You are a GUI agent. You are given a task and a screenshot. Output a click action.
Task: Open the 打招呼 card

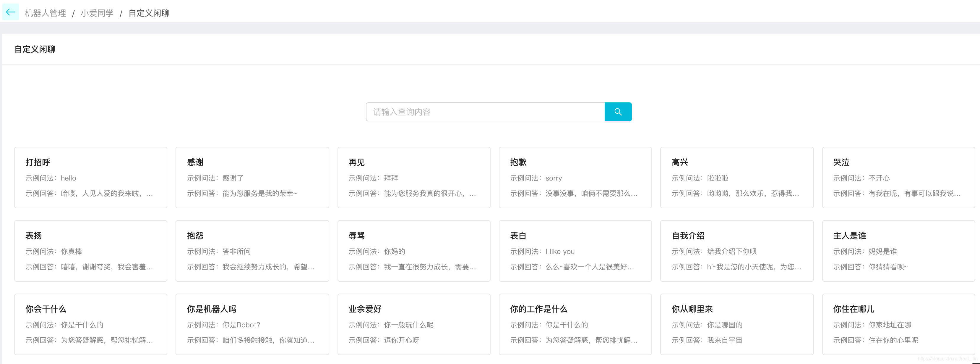pyautogui.click(x=90, y=178)
